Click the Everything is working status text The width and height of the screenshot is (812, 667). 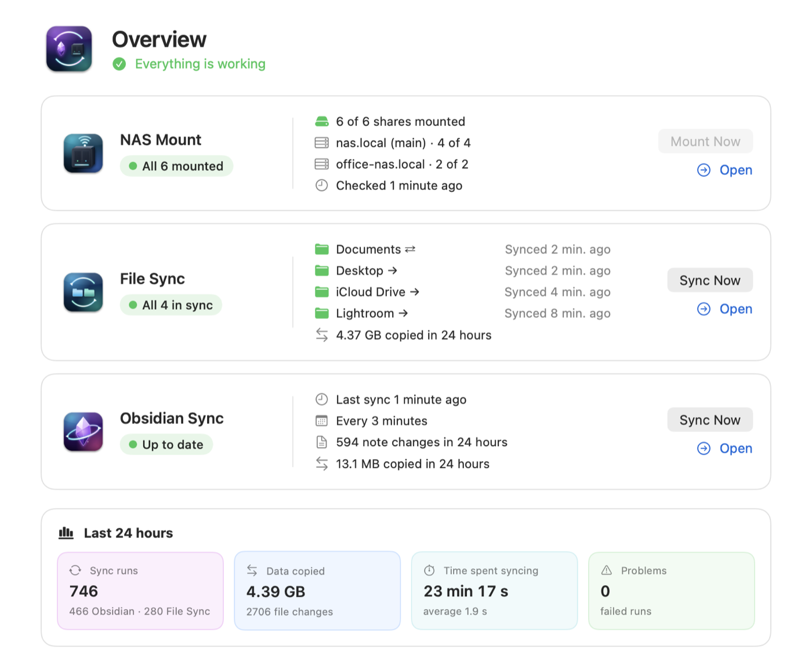[200, 64]
